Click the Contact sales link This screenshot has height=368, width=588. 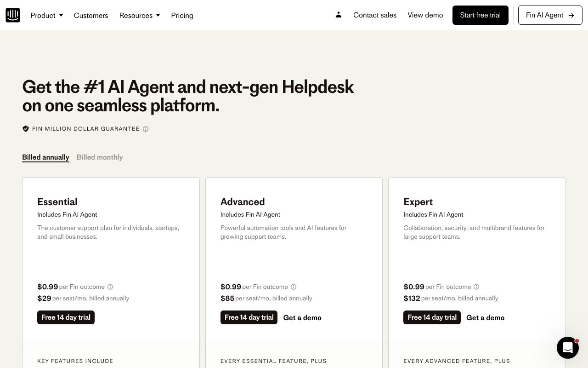pyautogui.click(x=375, y=15)
